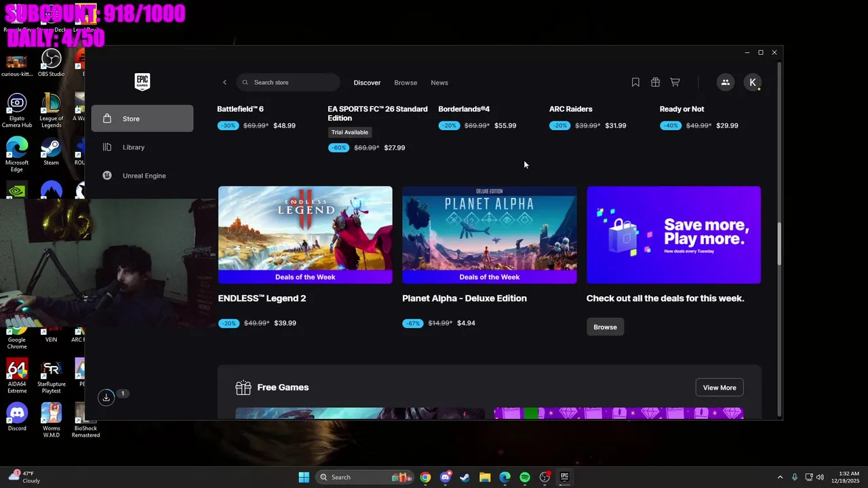
Task: Open OBS Studio desktop shortcut
Action: pos(51,63)
